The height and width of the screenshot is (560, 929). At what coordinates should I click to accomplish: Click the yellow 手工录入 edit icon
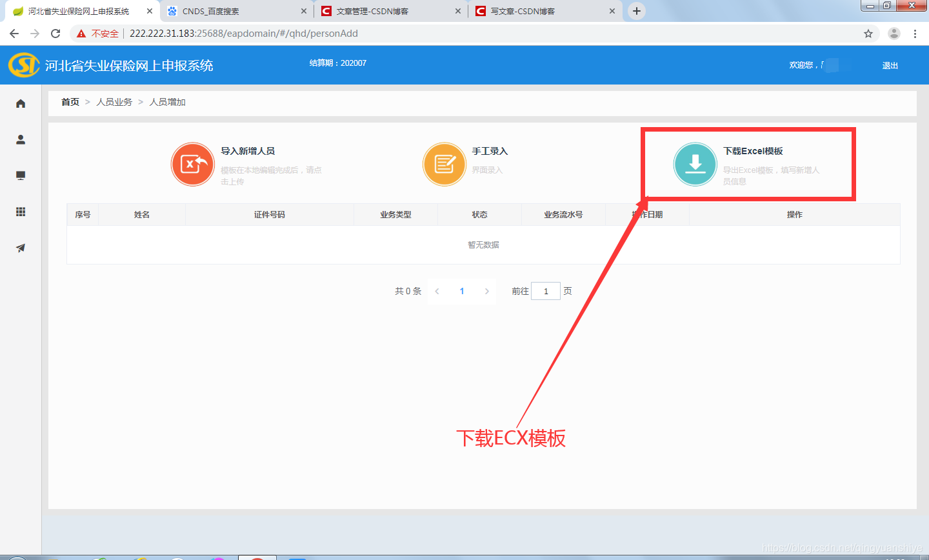444,164
